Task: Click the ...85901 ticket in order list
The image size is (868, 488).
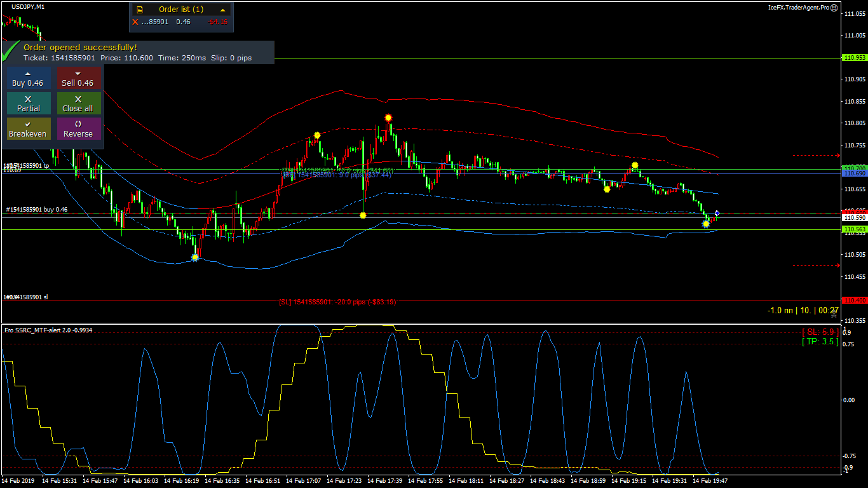Action: point(154,22)
